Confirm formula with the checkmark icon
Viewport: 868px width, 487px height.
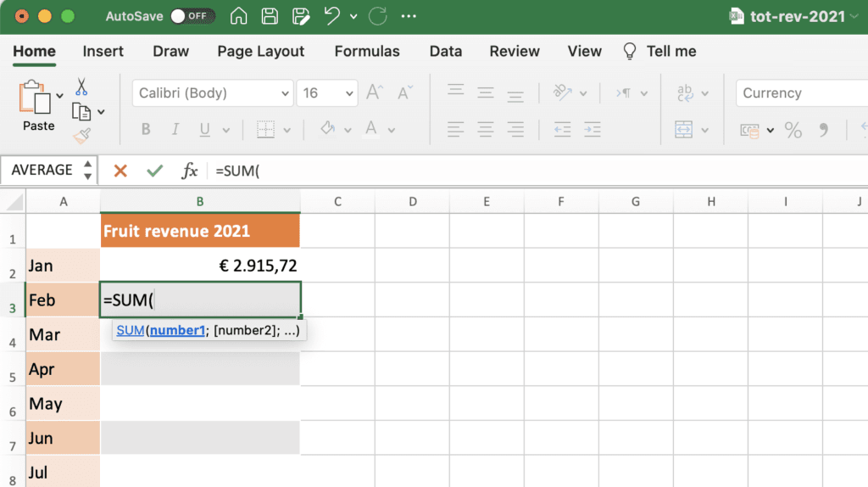[x=154, y=171]
